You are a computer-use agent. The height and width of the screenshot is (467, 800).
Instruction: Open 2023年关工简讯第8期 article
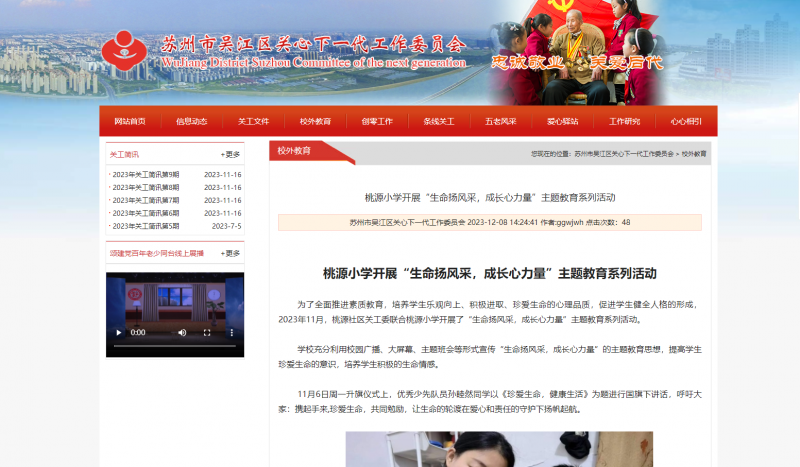point(146,187)
